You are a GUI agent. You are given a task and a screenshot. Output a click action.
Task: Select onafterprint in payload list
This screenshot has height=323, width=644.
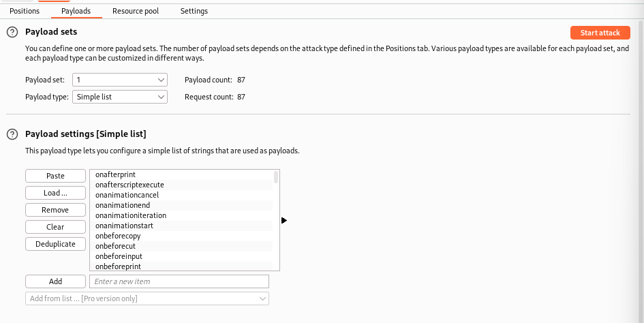[x=181, y=174]
